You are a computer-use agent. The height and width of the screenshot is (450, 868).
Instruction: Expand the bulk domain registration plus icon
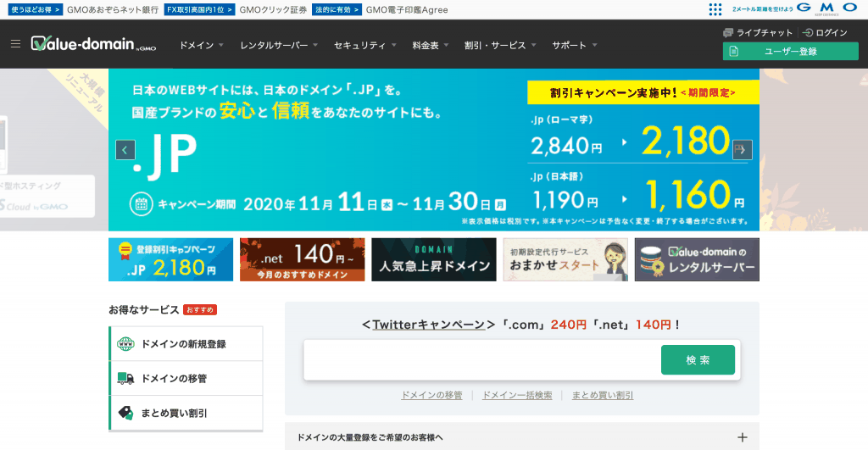[x=743, y=437]
